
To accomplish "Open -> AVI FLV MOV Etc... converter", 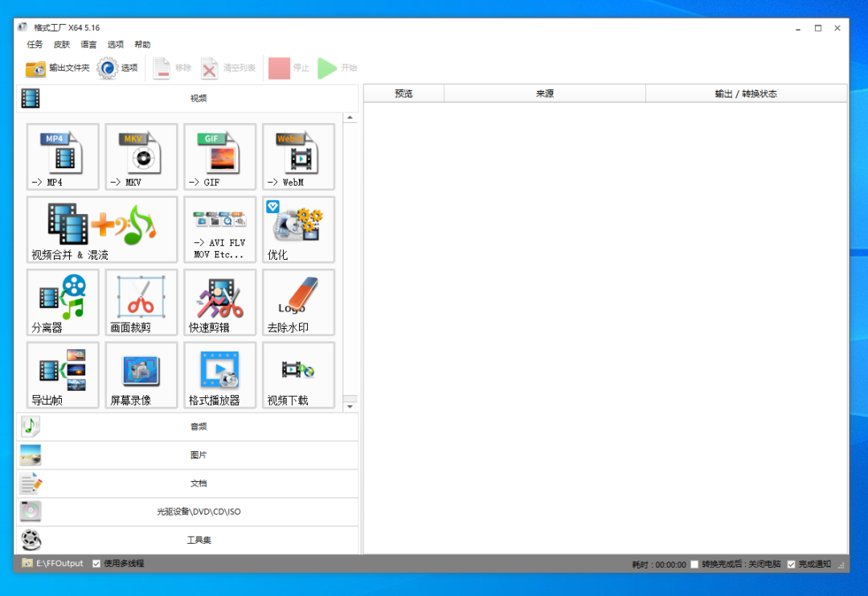I will point(219,229).
